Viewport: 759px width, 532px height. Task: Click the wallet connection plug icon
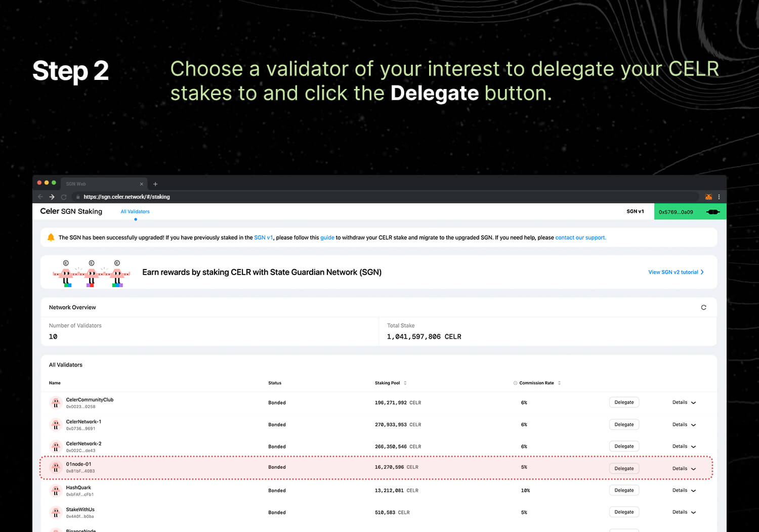click(713, 212)
